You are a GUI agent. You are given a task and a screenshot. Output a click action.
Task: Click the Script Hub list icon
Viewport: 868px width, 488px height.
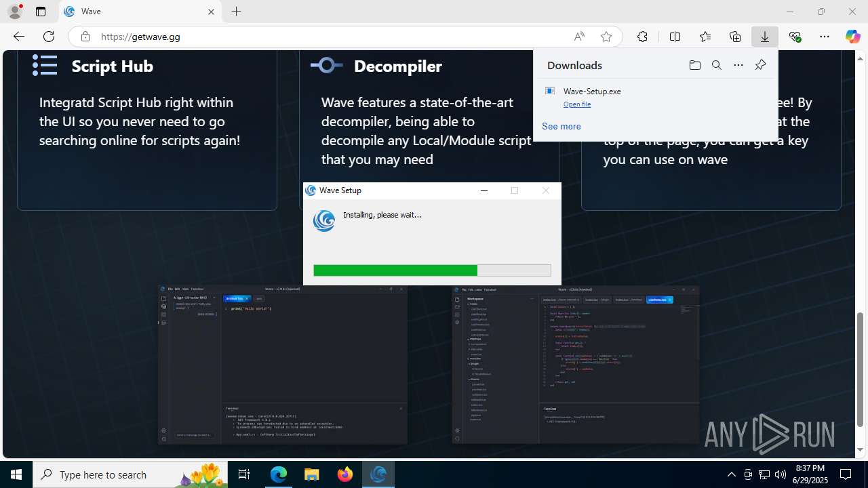[x=45, y=65]
